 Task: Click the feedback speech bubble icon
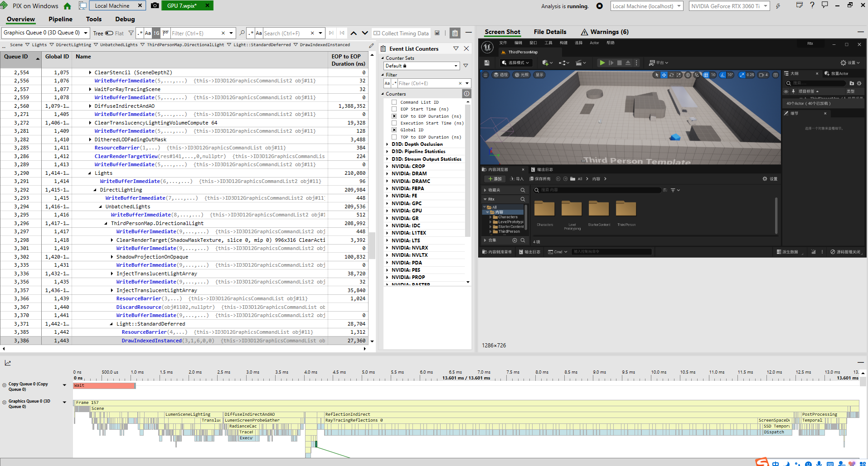coord(824,5)
